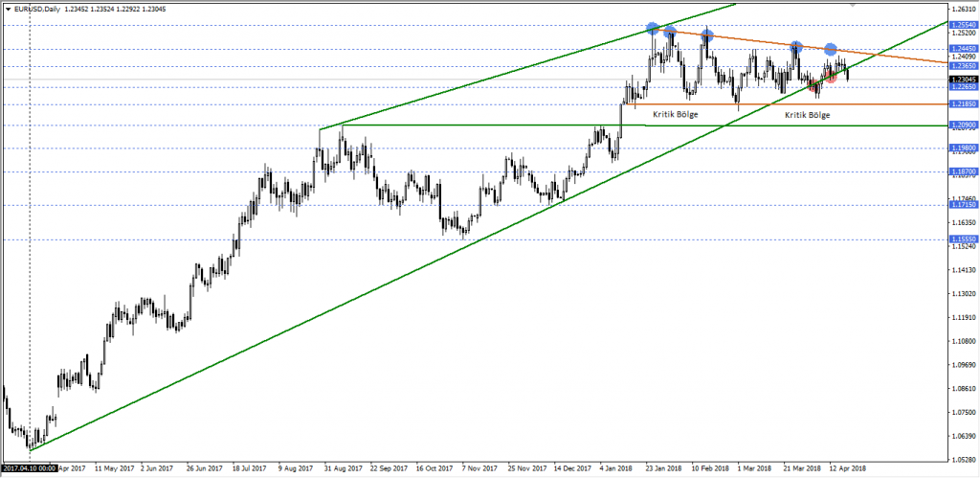Click the 1.08610 value on price scale

pos(963,389)
